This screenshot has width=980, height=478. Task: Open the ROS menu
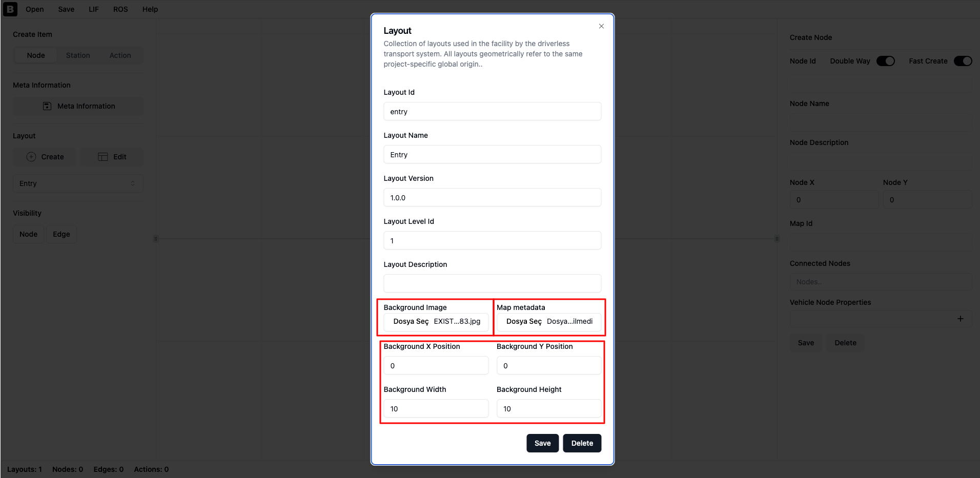click(121, 9)
